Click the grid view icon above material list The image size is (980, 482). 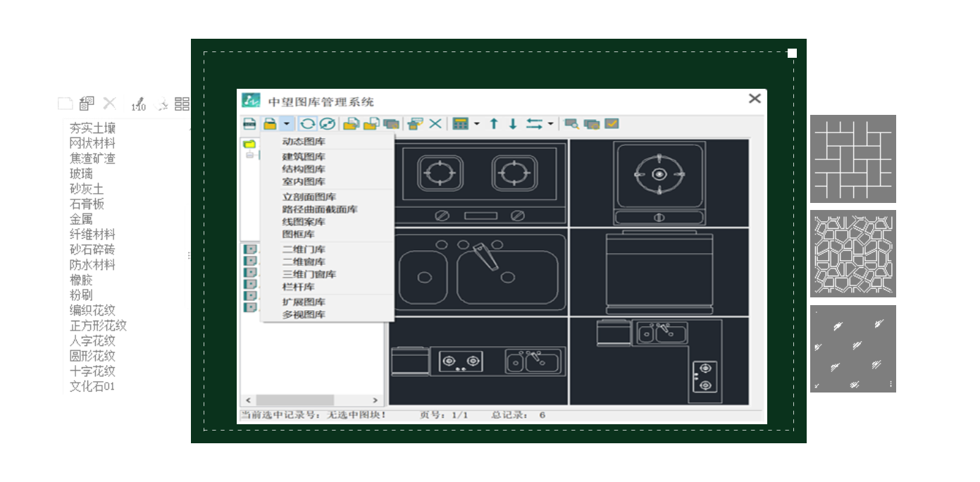tap(182, 104)
